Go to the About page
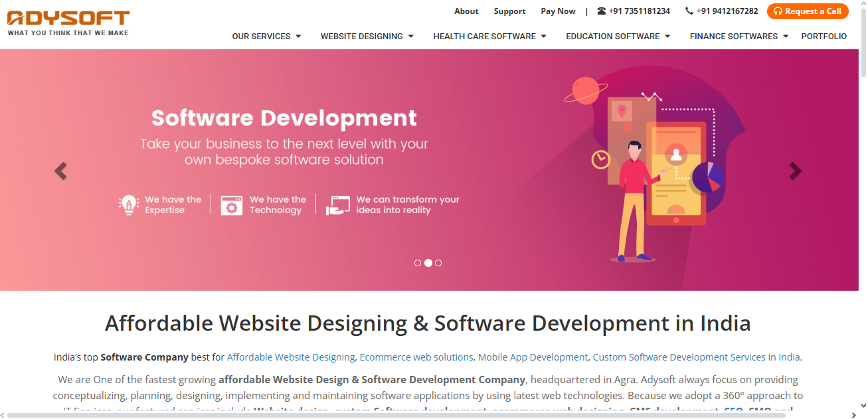This screenshot has height=419, width=868. pos(466,11)
